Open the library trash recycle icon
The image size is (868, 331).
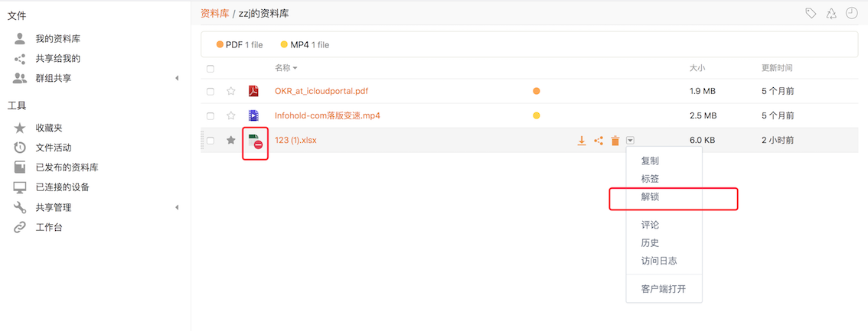(831, 14)
